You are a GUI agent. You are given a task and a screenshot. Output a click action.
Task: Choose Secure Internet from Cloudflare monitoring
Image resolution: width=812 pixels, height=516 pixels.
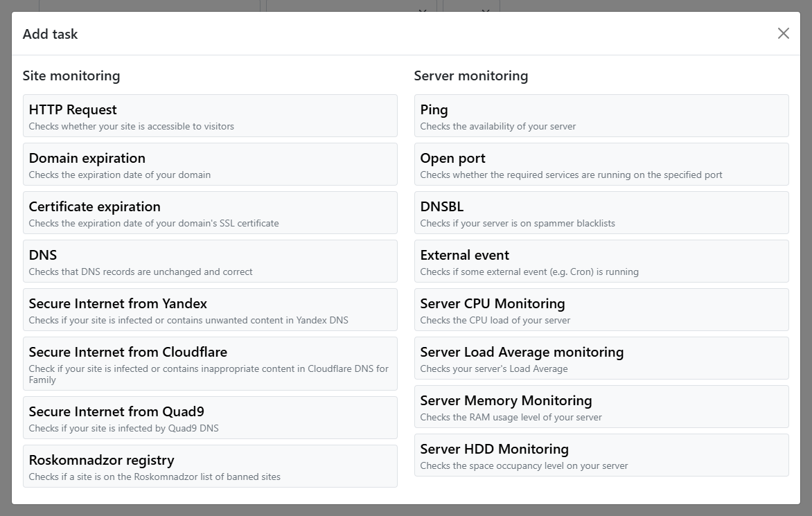[210, 363]
